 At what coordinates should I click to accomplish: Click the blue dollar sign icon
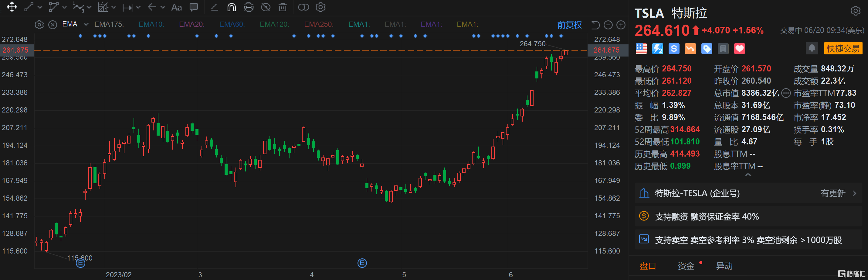click(x=674, y=49)
